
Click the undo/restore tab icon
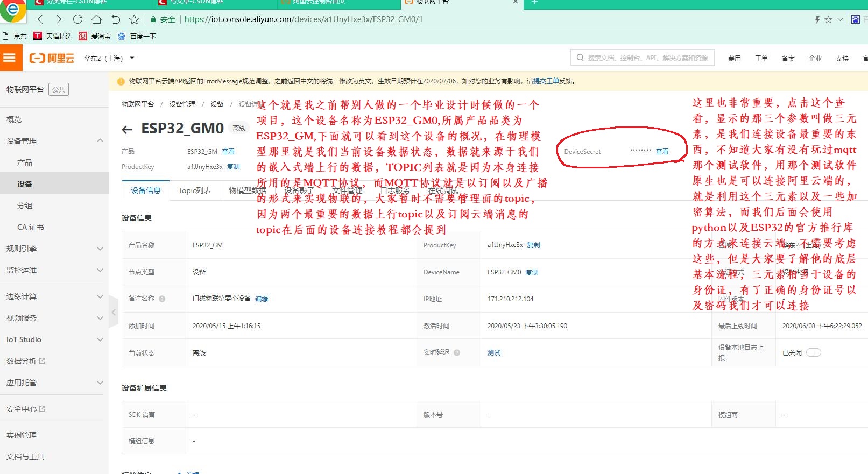point(115,19)
